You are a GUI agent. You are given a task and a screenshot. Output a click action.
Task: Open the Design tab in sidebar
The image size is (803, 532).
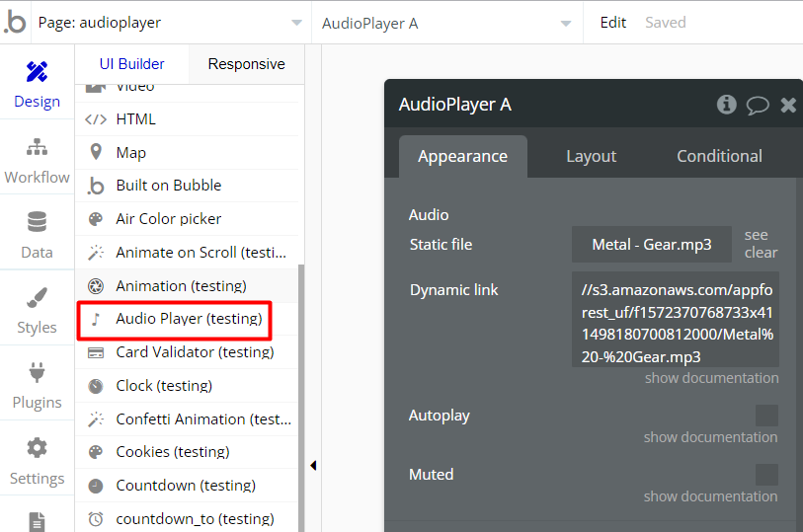(x=37, y=83)
